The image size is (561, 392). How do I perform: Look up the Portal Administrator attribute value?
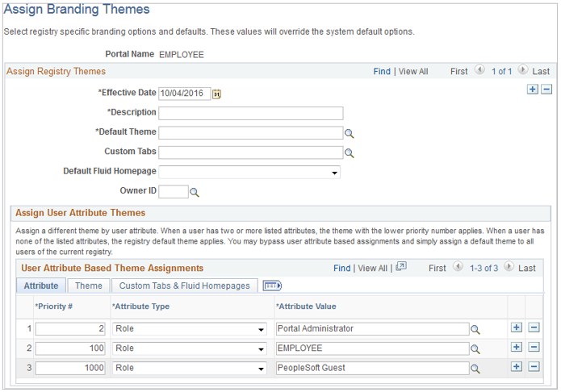point(475,329)
